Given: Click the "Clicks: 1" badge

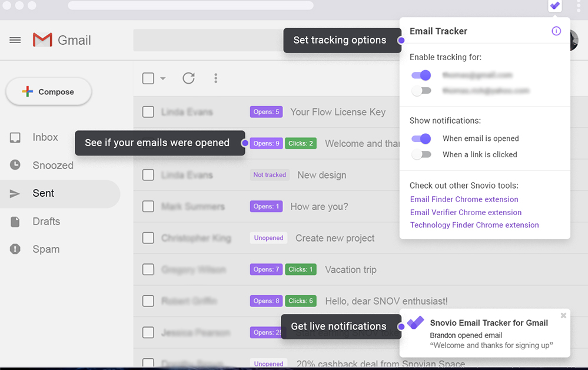Looking at the screenshot, I should (x=300, y=269).
